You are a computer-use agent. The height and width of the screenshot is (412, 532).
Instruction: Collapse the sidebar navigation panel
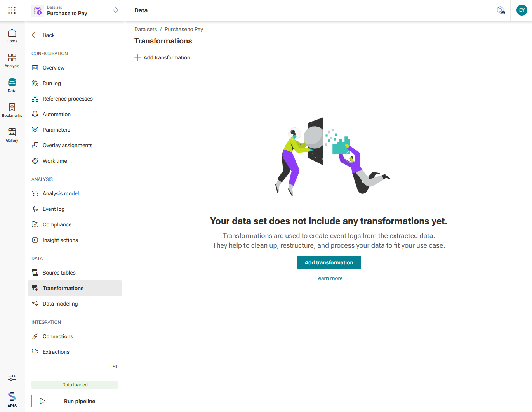click(114, 366)
